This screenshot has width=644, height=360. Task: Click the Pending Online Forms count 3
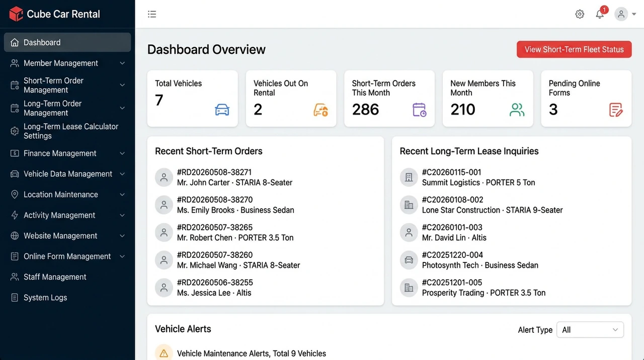click(553, 109)
